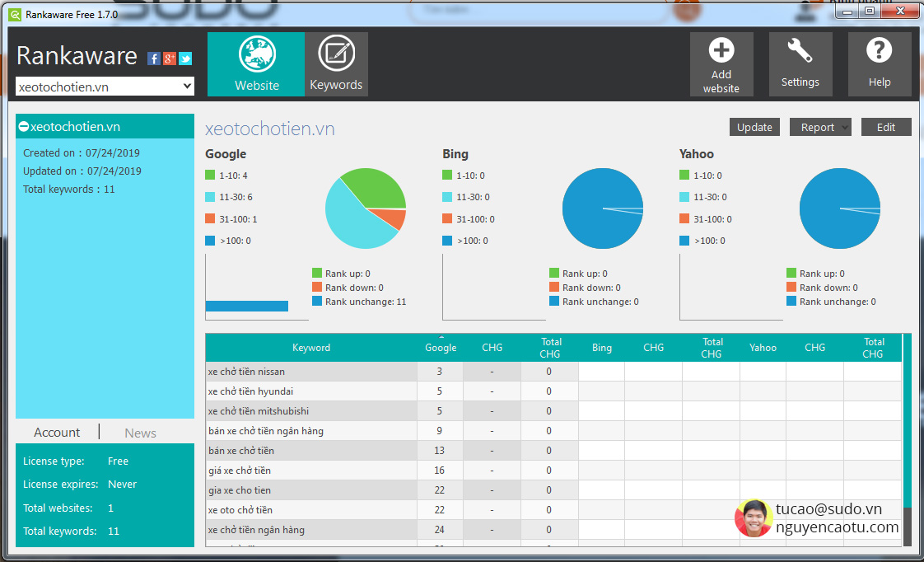This screenshot has height=562, width=924.
Task: Switch to the Keywords tab
Action: click(336, 64)
